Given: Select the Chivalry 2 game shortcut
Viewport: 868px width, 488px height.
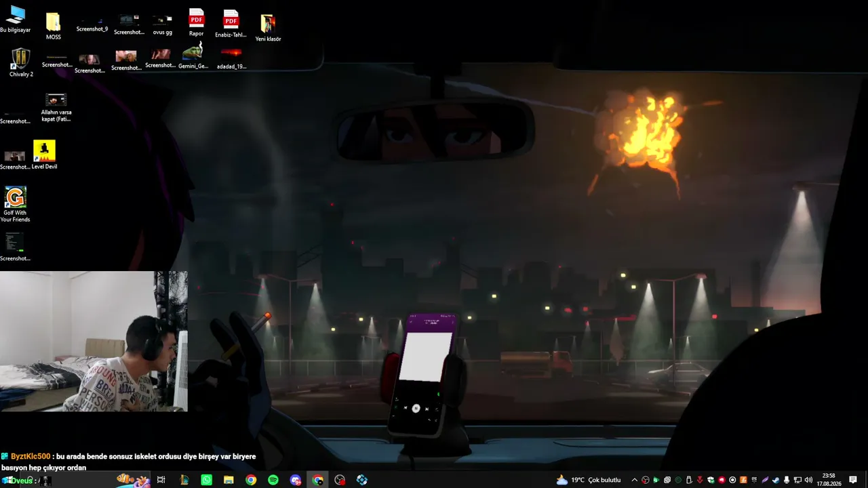Looking at the screenshot, I should [21, 62].
